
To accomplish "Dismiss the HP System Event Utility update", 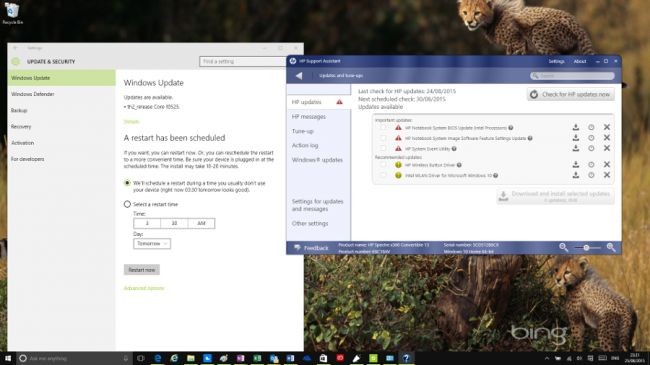I will (606, 148).
